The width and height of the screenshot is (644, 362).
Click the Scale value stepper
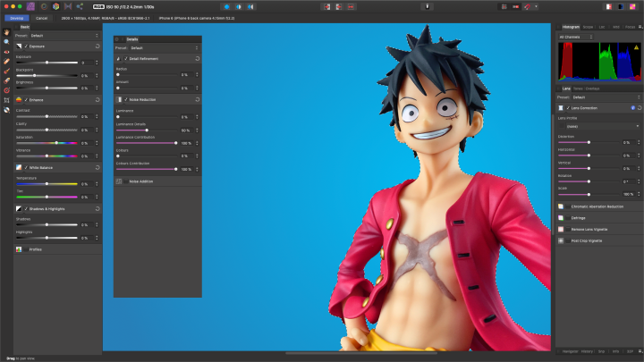pyautogui.click(x=639, y=194)
